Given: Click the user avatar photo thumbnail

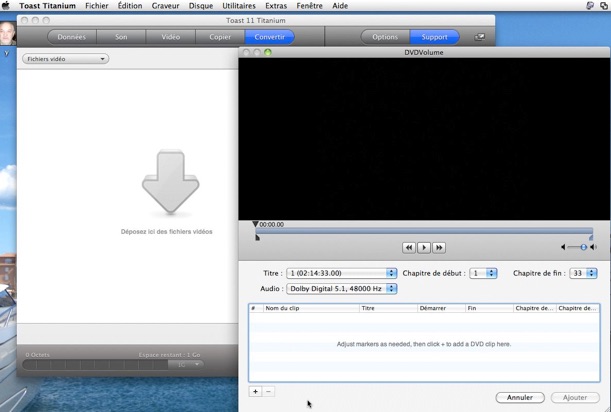Looking at the screenshot, I should (8, 33).
